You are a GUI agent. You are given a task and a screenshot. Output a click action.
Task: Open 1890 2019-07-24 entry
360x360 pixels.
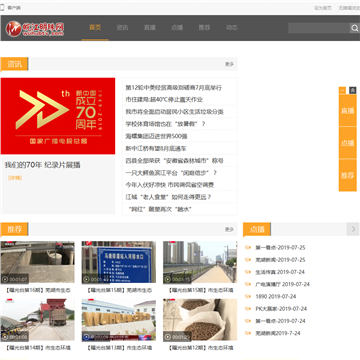276,296
